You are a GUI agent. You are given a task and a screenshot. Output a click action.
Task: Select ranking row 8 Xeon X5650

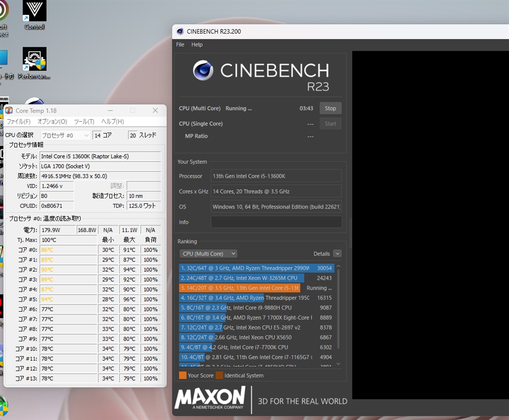(x=256, y=337)
